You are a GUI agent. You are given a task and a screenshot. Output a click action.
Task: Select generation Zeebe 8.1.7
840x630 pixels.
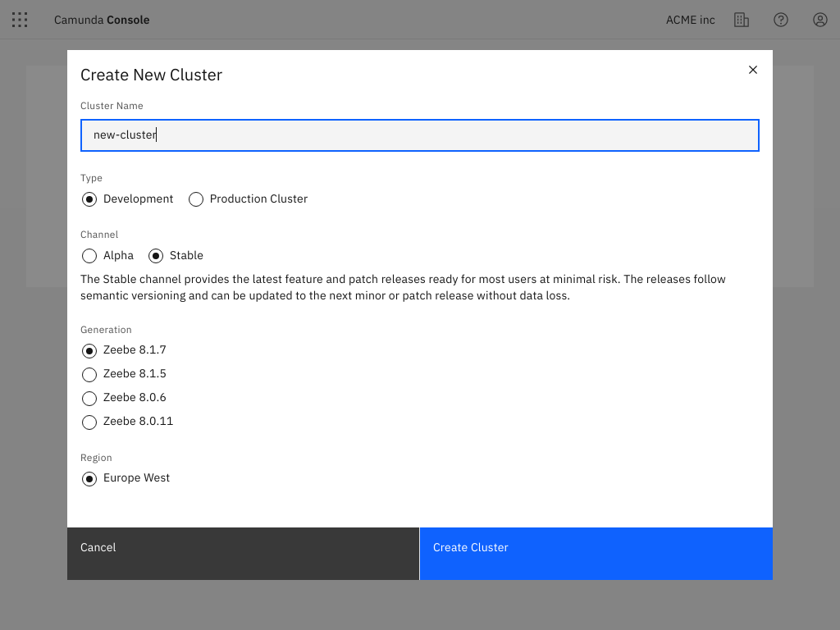click(x=89, y=350)
